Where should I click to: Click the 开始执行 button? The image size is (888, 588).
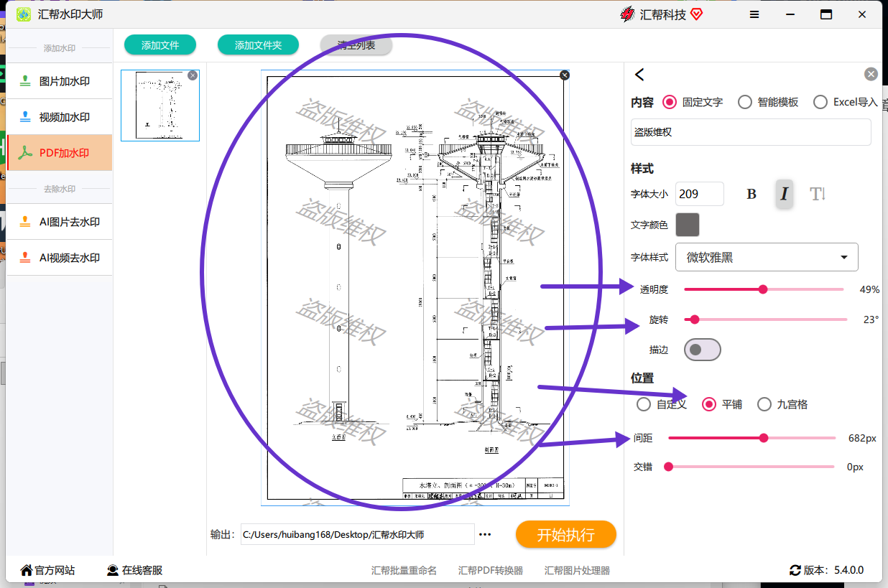click(566, 535)
